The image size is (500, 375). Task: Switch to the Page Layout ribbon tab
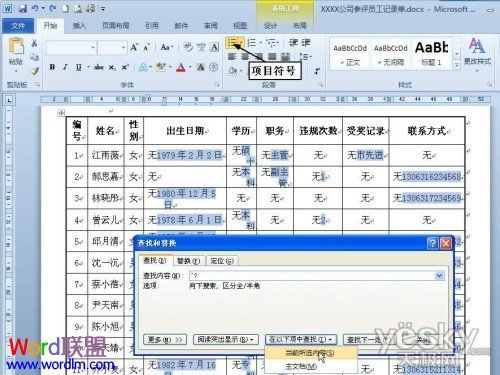115,26
